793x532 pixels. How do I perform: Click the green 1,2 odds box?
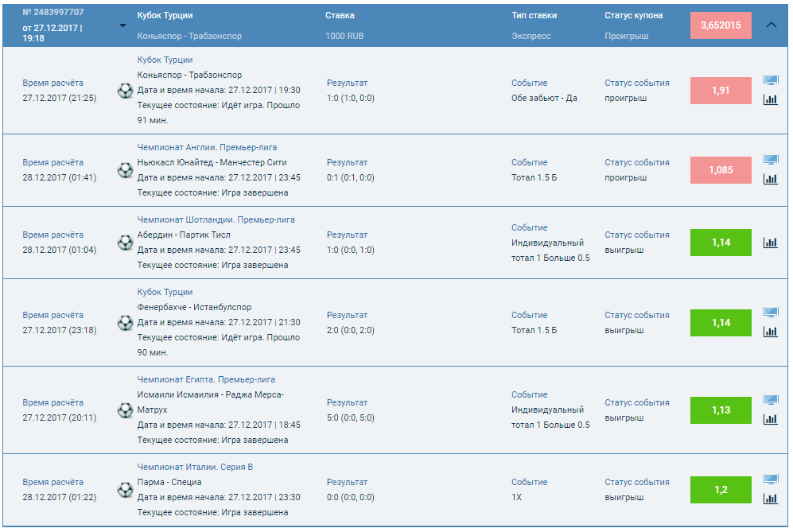pyautogui.click(x=721, y=490)
